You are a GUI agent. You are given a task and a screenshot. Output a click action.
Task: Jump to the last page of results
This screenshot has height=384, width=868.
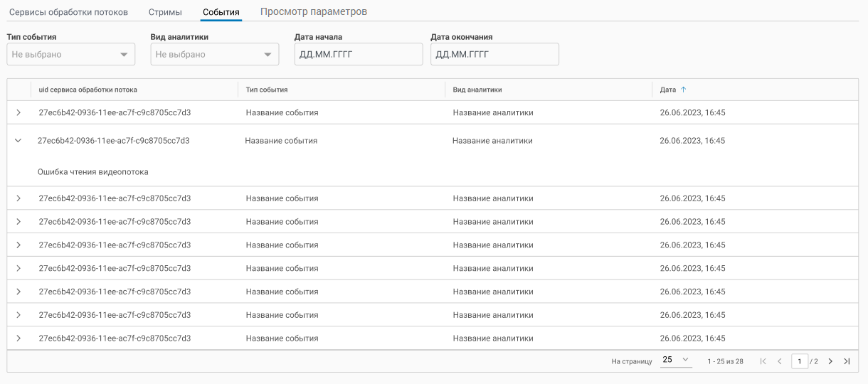pos(847,361)
